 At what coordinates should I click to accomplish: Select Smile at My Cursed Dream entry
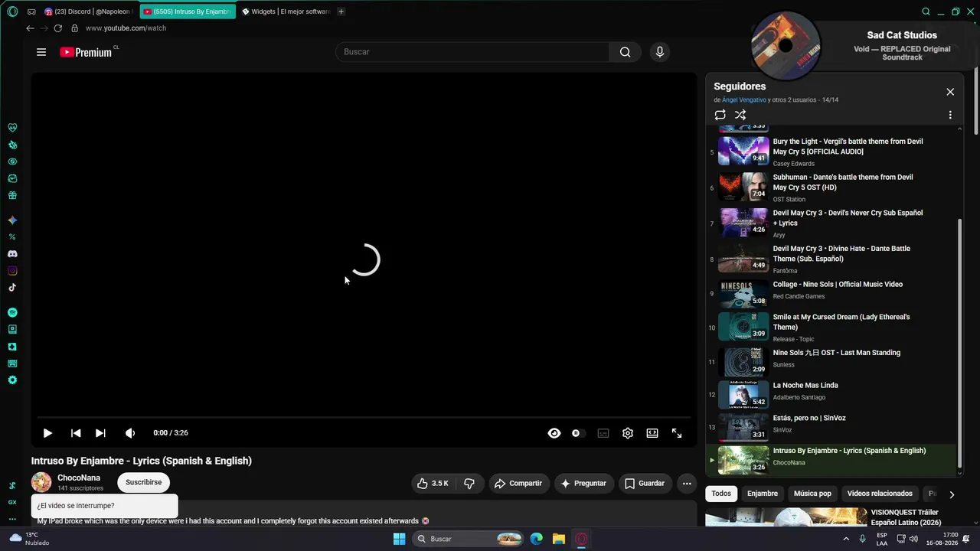(831, 328)
